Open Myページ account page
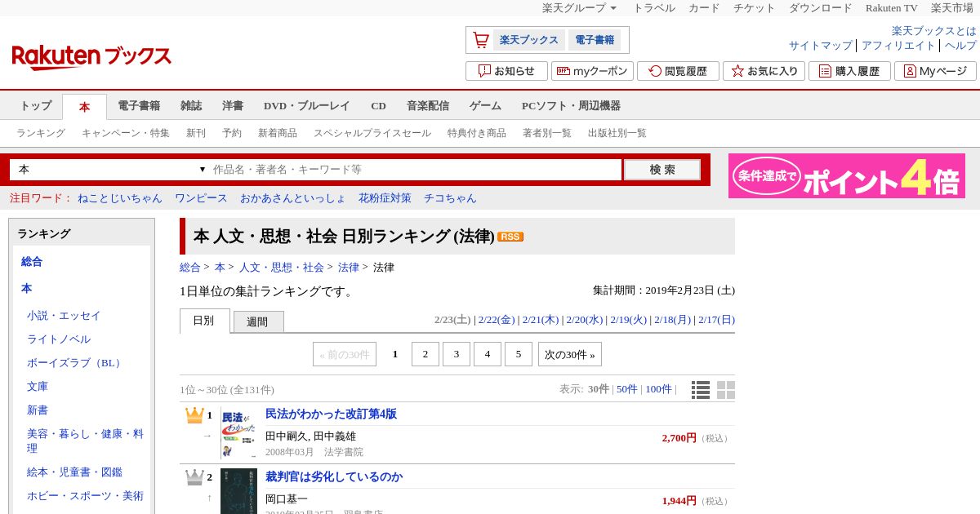 coord(935,71)
